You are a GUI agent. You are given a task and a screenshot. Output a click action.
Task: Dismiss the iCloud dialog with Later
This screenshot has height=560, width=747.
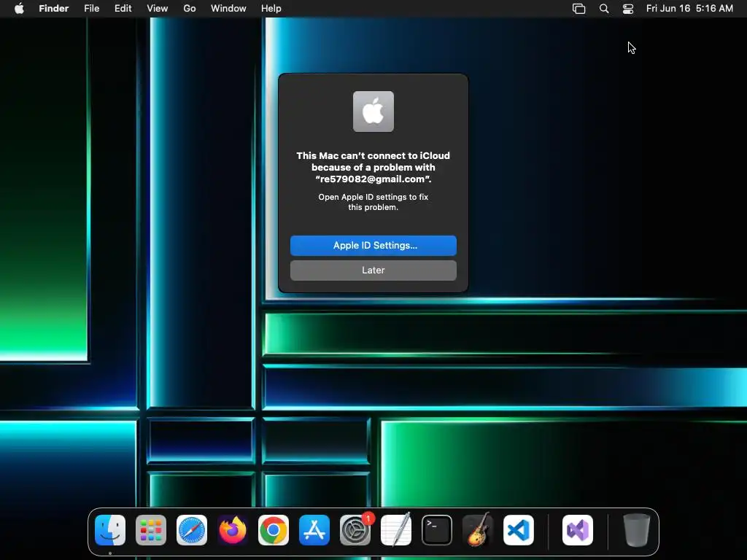coord(373,271)
